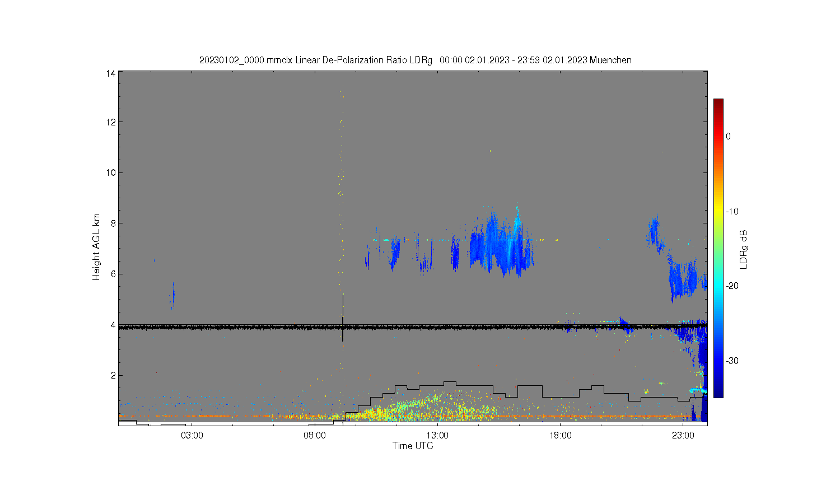Click the small blue echo near 02:00
Screen dimensions: 840x504
(x=173, y=296)
